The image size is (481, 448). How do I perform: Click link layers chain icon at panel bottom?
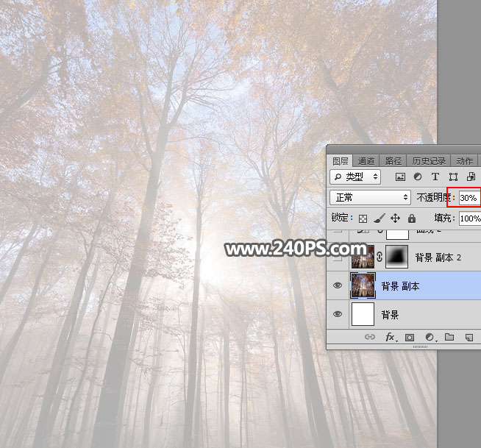tap(370, 337)
